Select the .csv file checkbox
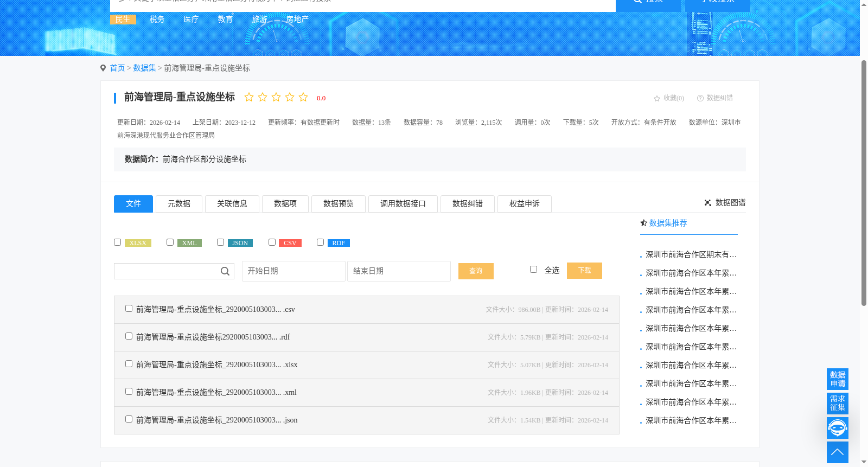 [x=129, y=309]
